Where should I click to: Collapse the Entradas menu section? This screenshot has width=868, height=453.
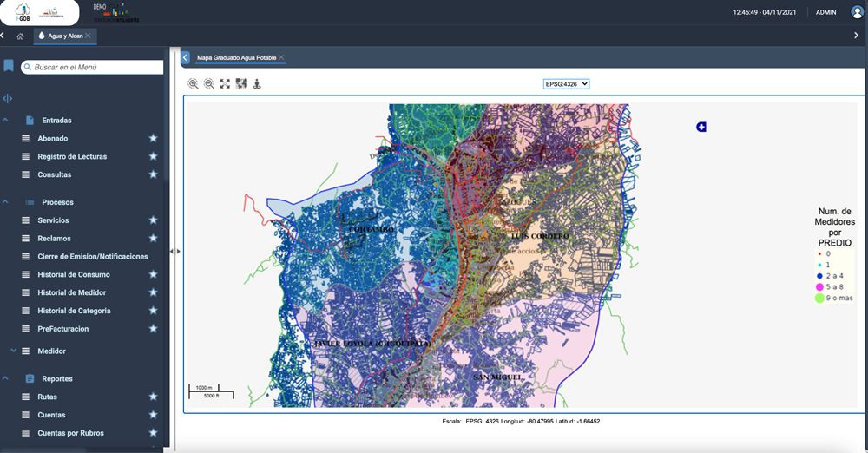point(6,120)
